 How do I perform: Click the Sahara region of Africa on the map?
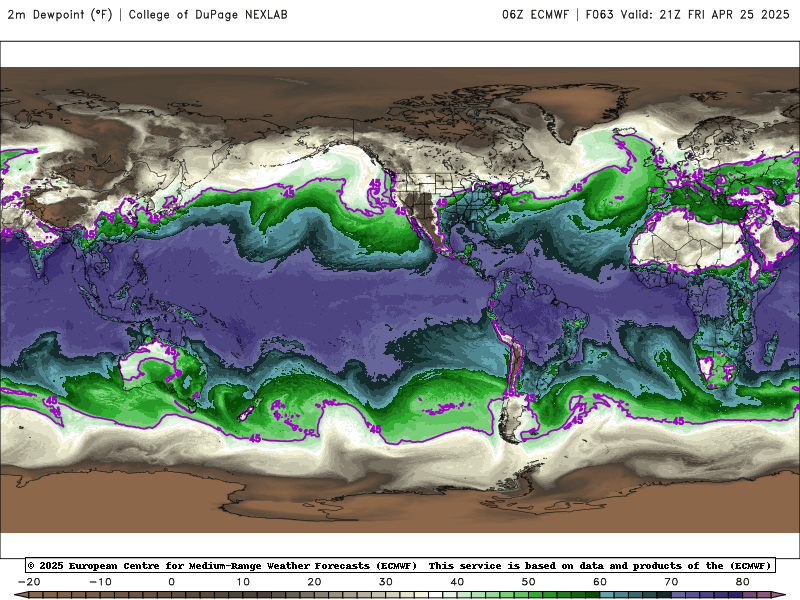689,240
